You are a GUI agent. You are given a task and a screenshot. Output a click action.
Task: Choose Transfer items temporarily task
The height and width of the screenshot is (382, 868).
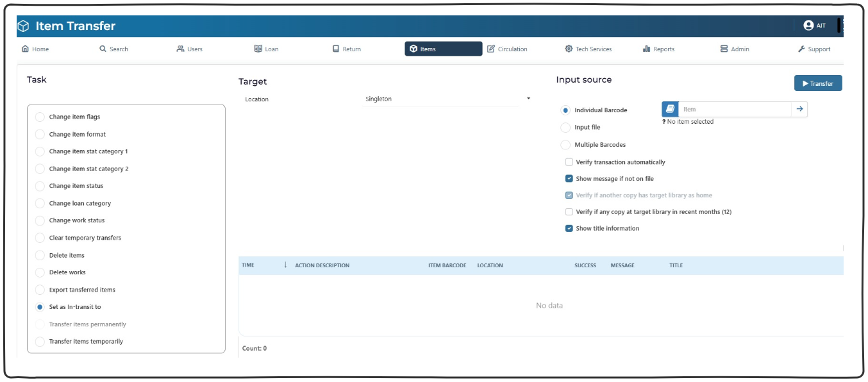[x=40, y=342]
